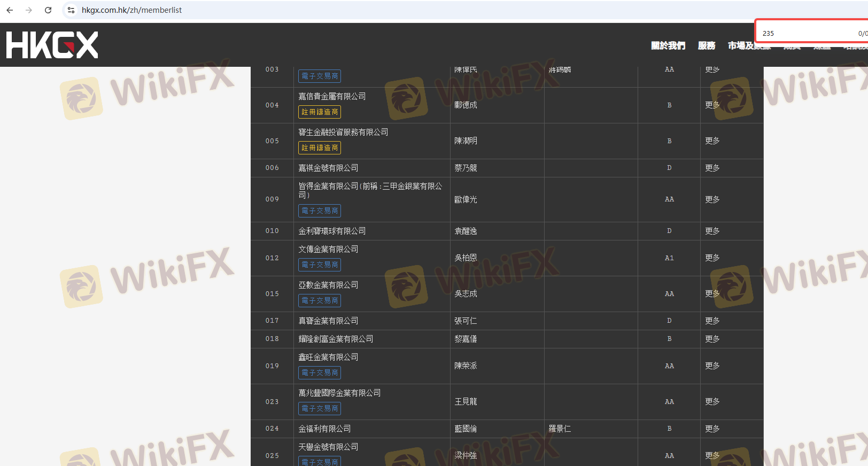
Task: Click 更多 for member 009
Action: click(x=712, y=199)
